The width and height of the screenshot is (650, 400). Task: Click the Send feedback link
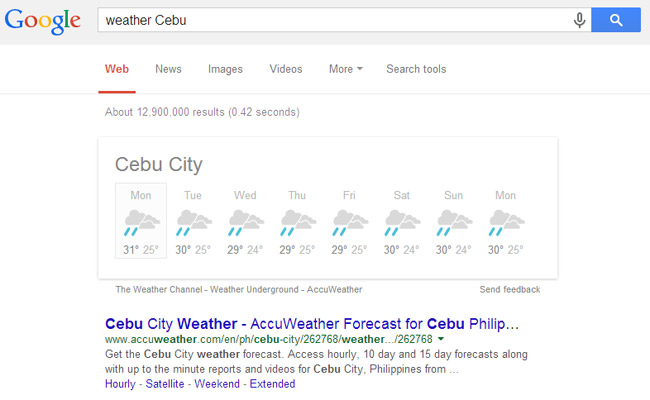(x=510, y=290)
